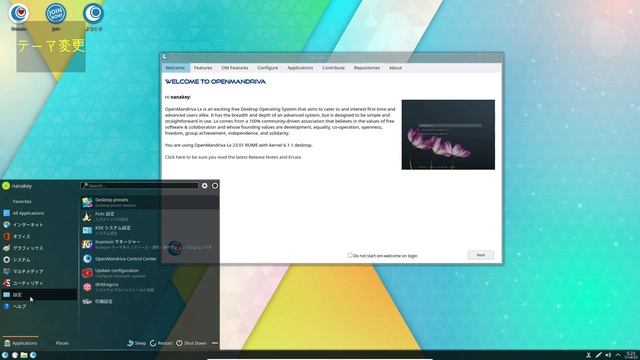Open Desktop presets from the menu

(x=149, y=202)
